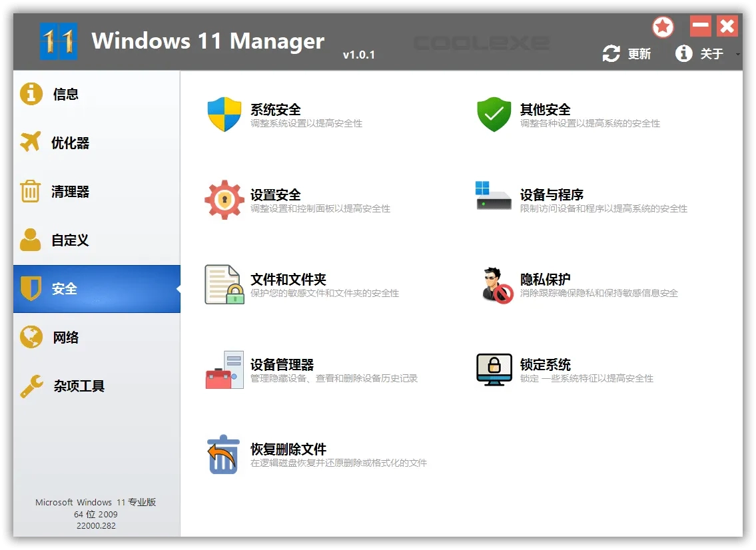Click the 隐私保护 spy icon
The image size is (756, 550).
pos(497,286)
